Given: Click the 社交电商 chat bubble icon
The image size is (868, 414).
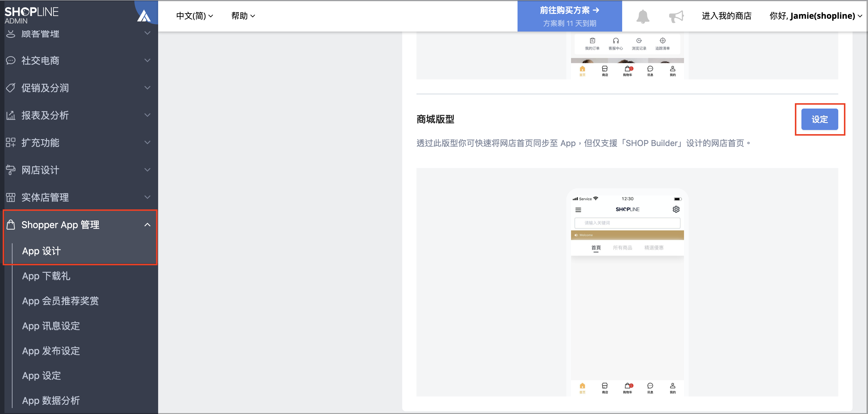Looking at the screenshot, I should click(x=11, y=60).
